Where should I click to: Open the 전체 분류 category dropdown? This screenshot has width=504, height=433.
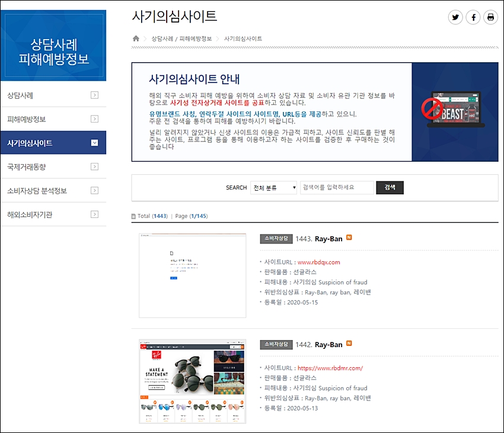click(273, 188)
